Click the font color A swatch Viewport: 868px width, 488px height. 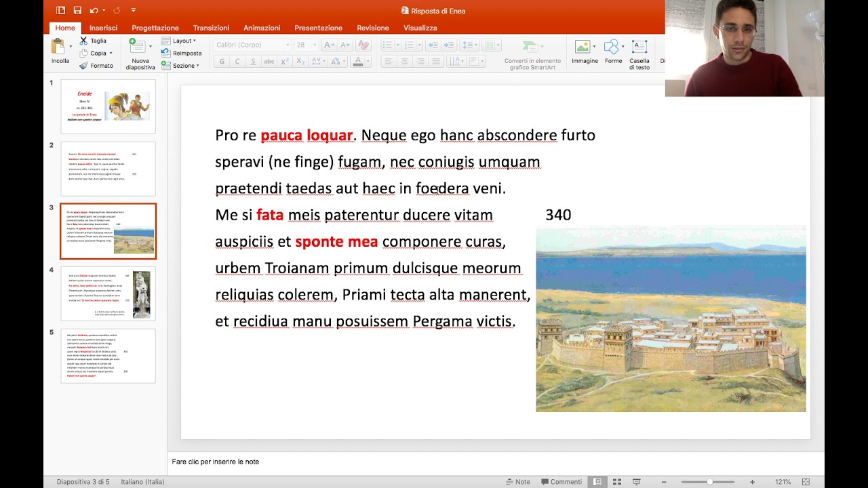(x=358, y=62)
